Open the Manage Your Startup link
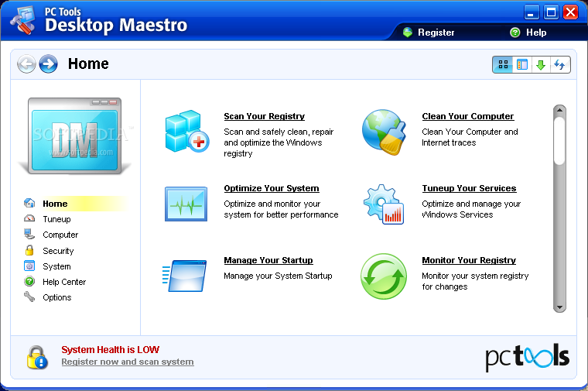Image resolution: width=588 pixels, height=391 pixels. (x=268, y=260)
